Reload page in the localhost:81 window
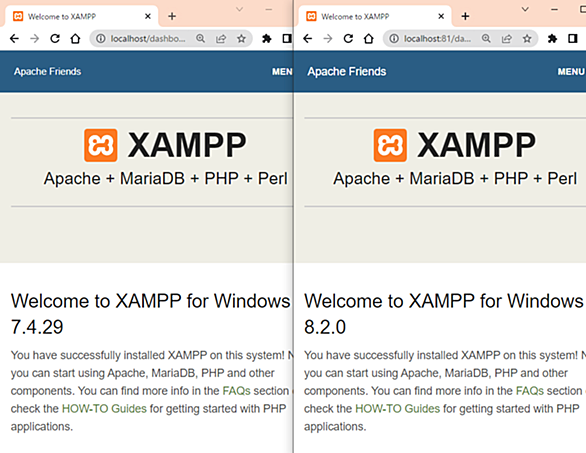The image size is (586, 453). (348, 38)
